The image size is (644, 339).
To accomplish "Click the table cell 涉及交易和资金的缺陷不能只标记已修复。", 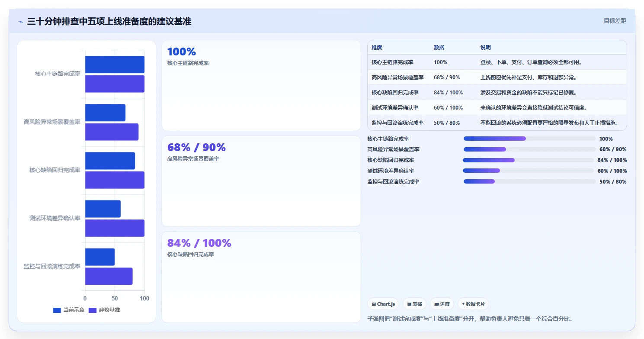I will (529, 93).
